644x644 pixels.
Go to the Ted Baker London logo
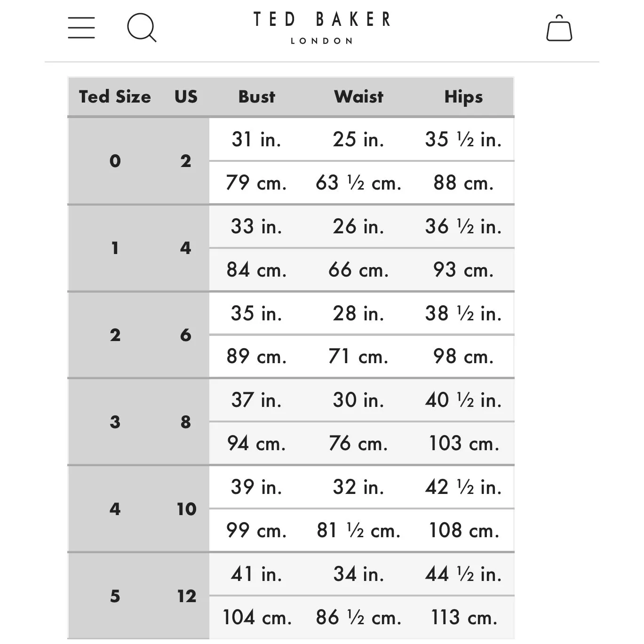[322, 27]
